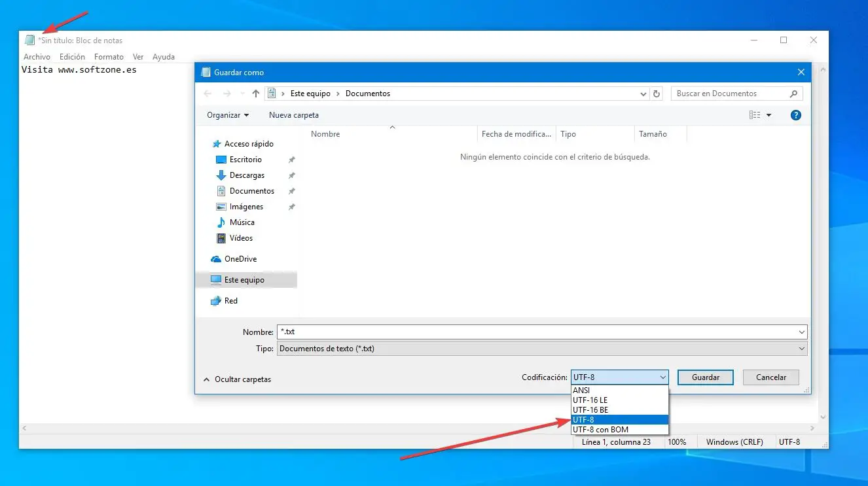Click Este equipo in the address breadcrumb
Screen dimensions: 868x486
310,94
